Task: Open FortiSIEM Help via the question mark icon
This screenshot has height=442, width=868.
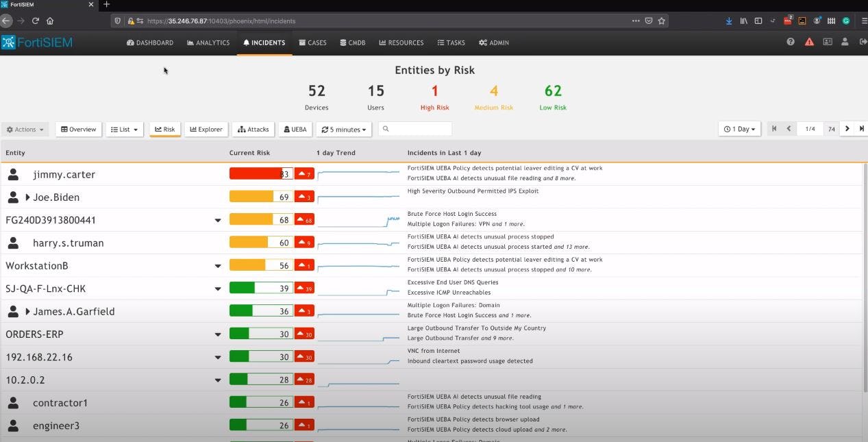Action: 790,42
